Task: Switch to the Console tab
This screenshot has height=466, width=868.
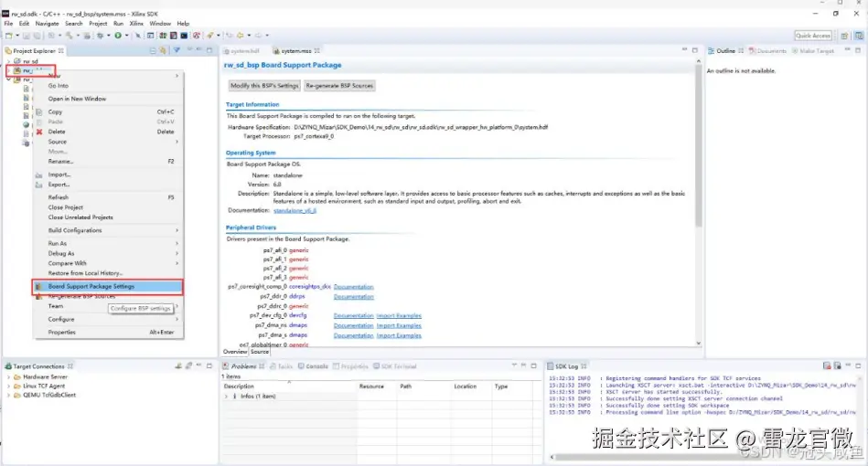Action: pos(314,365)
